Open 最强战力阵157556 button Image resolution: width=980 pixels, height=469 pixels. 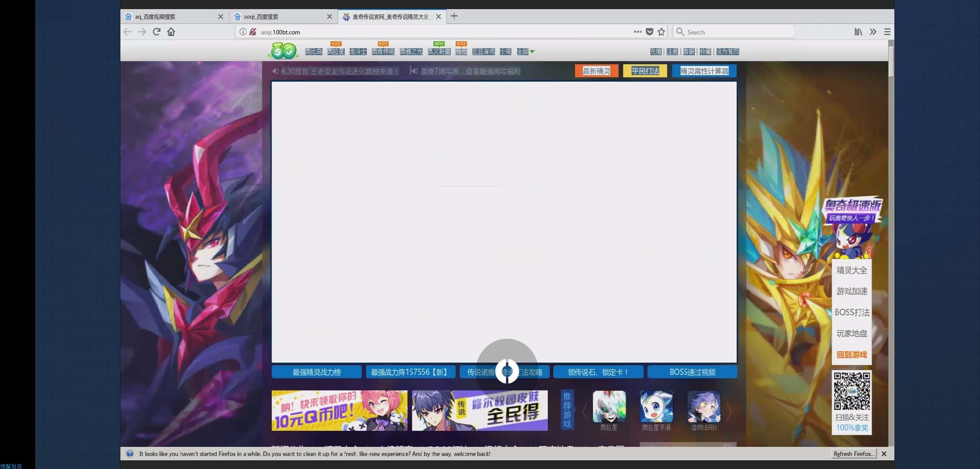[x=410, y=372]
